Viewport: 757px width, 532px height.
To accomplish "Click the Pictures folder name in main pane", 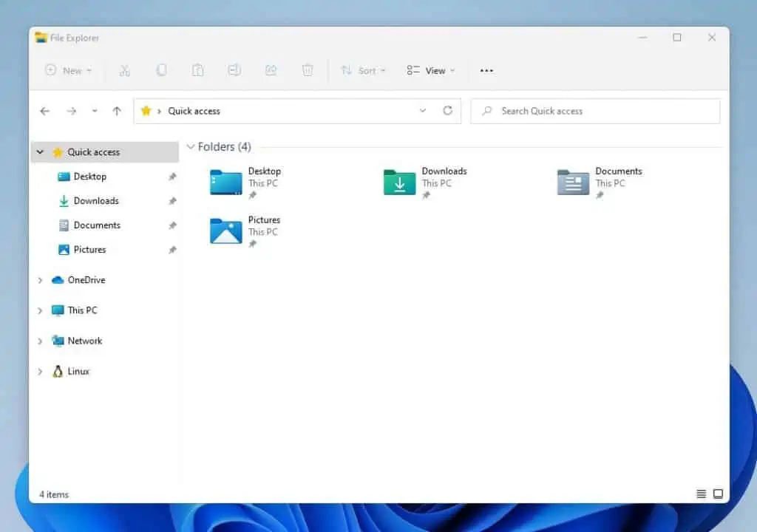I will 264,220.
